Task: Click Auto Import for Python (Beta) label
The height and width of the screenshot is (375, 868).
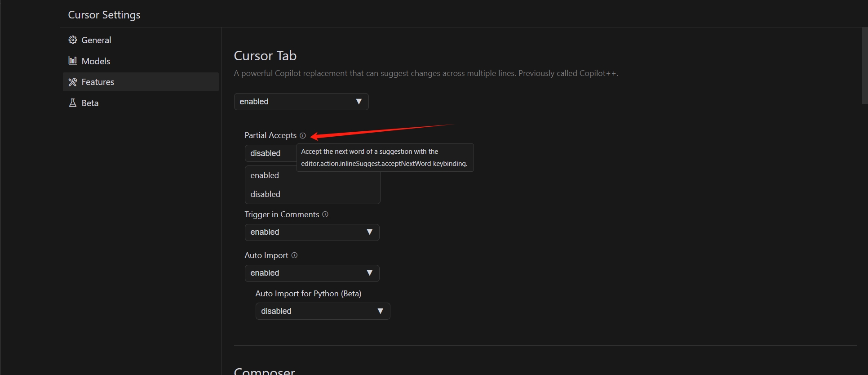Action: (x=308, y=294)
